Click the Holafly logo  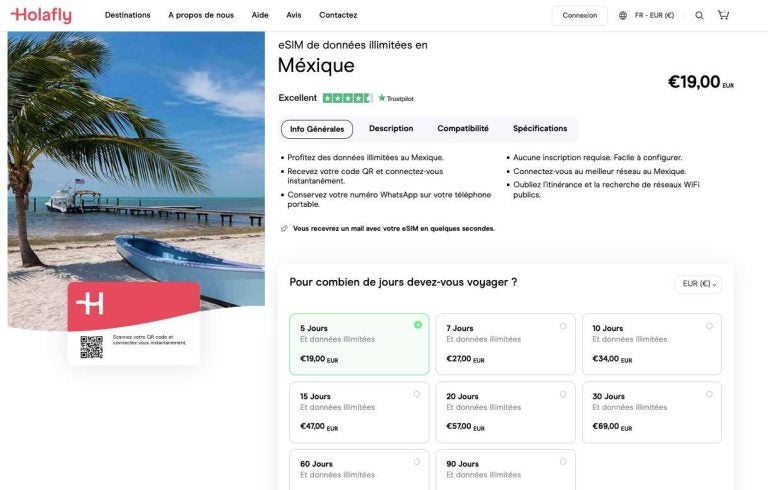tap(41, 15)
